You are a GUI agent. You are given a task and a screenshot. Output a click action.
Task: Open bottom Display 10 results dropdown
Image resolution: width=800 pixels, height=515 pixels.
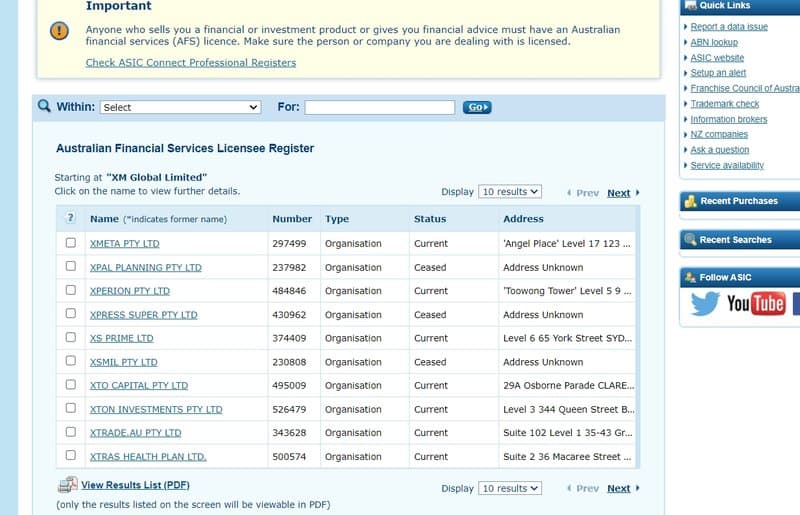click(510, 488)
